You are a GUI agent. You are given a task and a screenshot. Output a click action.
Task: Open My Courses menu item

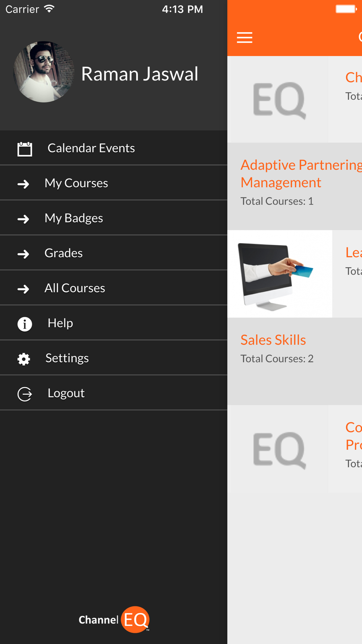114,183
